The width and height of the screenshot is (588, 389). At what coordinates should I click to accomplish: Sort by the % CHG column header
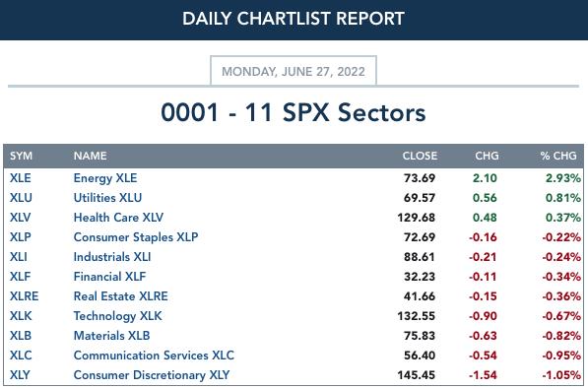coord(558,156)
